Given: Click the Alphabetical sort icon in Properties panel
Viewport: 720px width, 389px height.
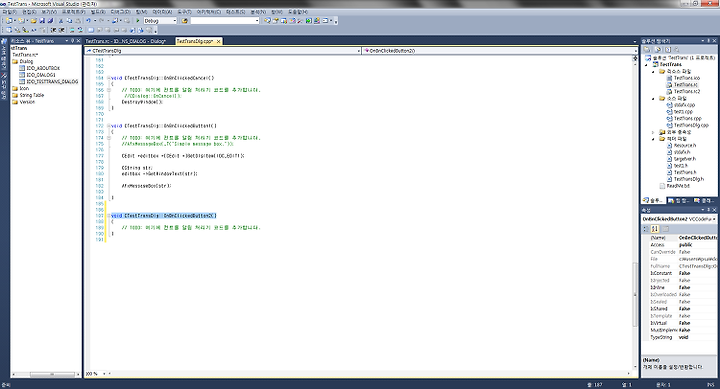Looking at the screenshot, I should (655, 229).
